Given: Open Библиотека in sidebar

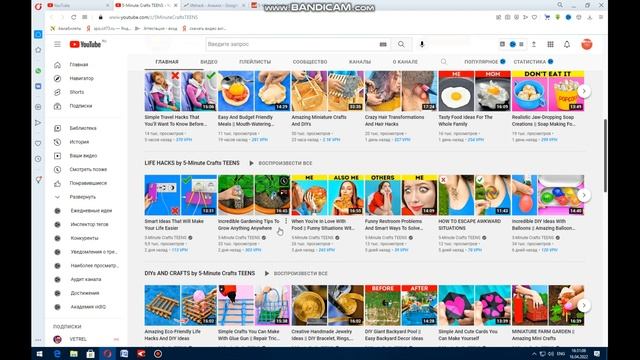Looking at the screenshot, I should click(84, 128).
